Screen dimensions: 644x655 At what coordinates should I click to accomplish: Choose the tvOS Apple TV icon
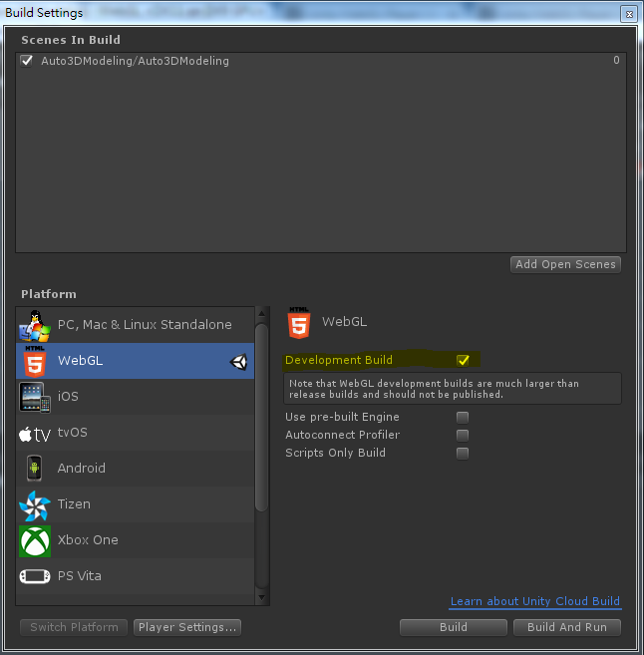tap(34, 433)
